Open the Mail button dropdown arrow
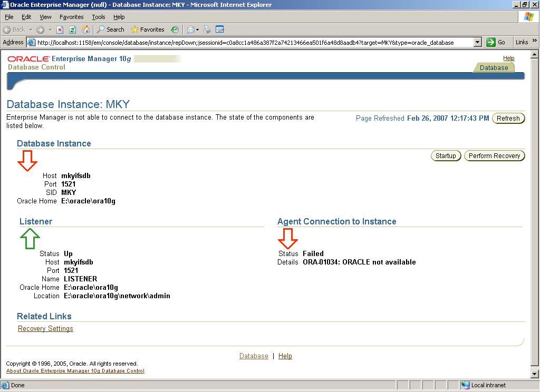The width and height of the screenshot is (540, 392). (x=197, y=30)
